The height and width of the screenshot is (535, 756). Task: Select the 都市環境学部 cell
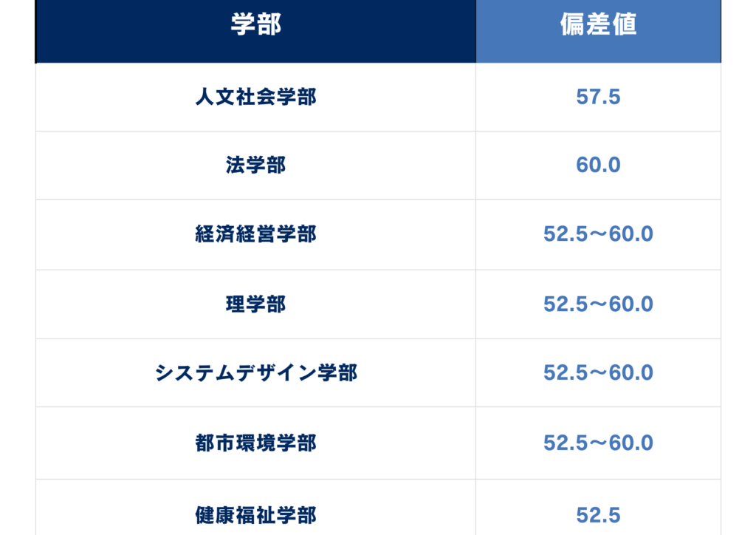coord(255,443)
